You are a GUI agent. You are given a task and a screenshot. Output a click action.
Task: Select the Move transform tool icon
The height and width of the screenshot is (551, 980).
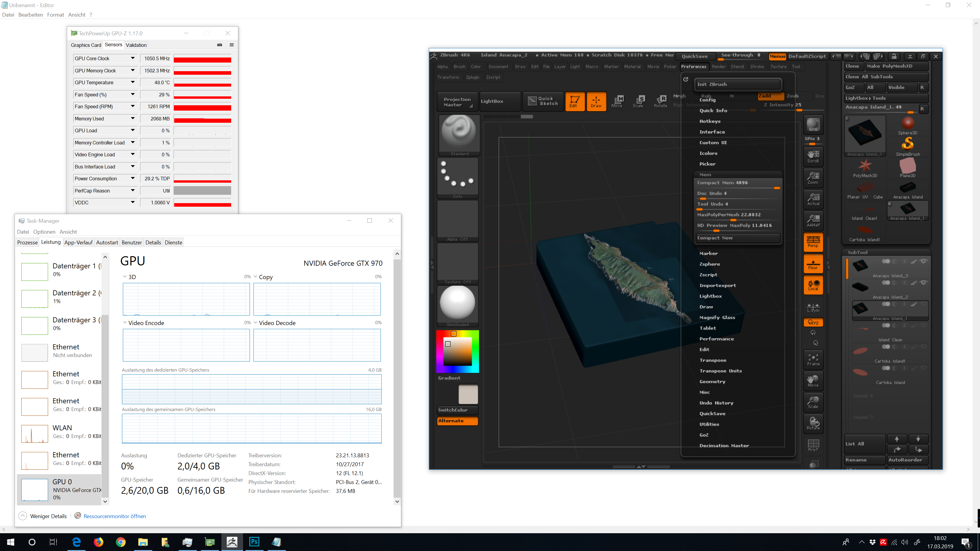[617, 101]
